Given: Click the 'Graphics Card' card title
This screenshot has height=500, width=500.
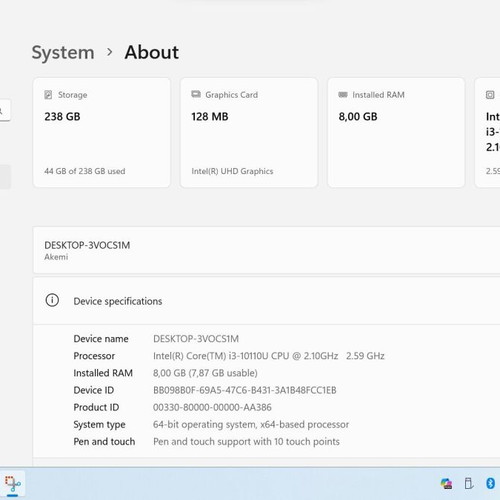Looking at the screenshot, I should point(231,95).
